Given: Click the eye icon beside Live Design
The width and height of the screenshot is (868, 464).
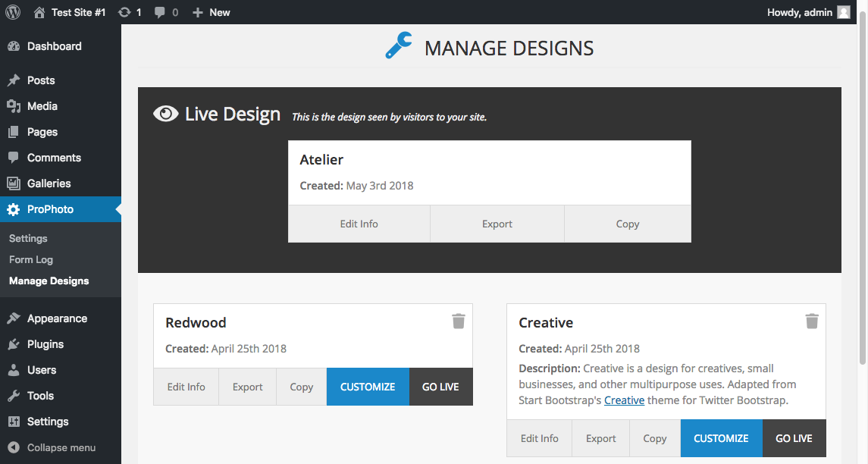Looking at the screenshot, I should point(165,114).
